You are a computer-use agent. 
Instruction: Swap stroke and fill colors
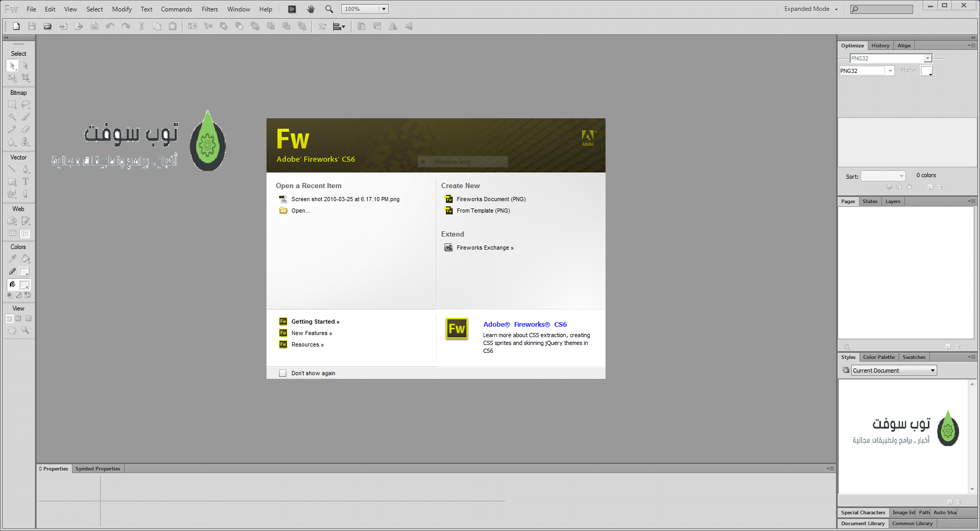[x=28, y=295]
